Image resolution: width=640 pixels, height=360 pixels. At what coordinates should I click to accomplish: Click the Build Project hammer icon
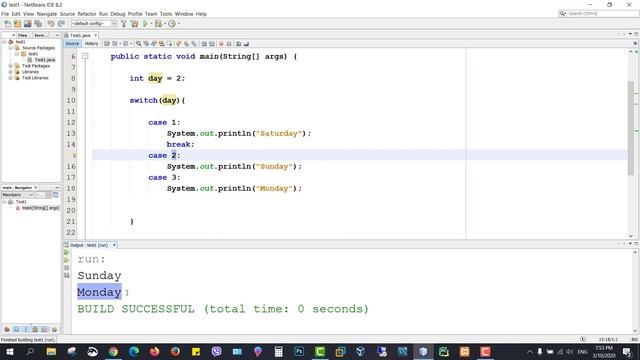coord(124,24)
